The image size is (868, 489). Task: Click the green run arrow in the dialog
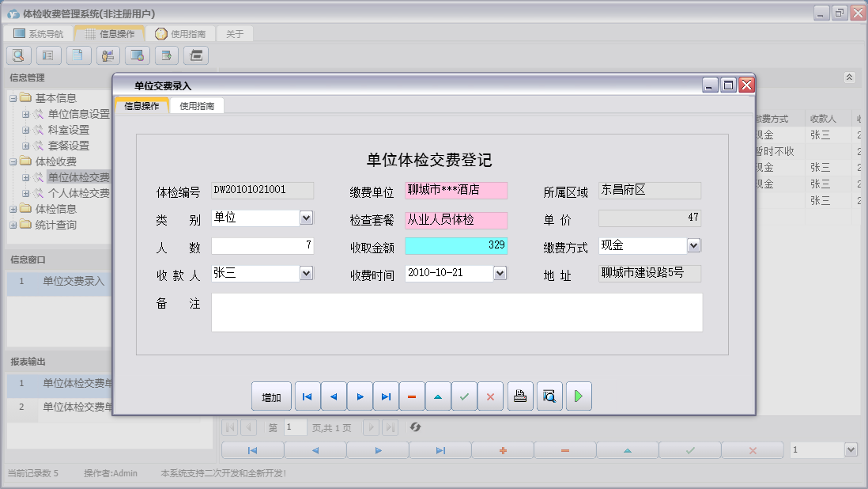point(578,396)
